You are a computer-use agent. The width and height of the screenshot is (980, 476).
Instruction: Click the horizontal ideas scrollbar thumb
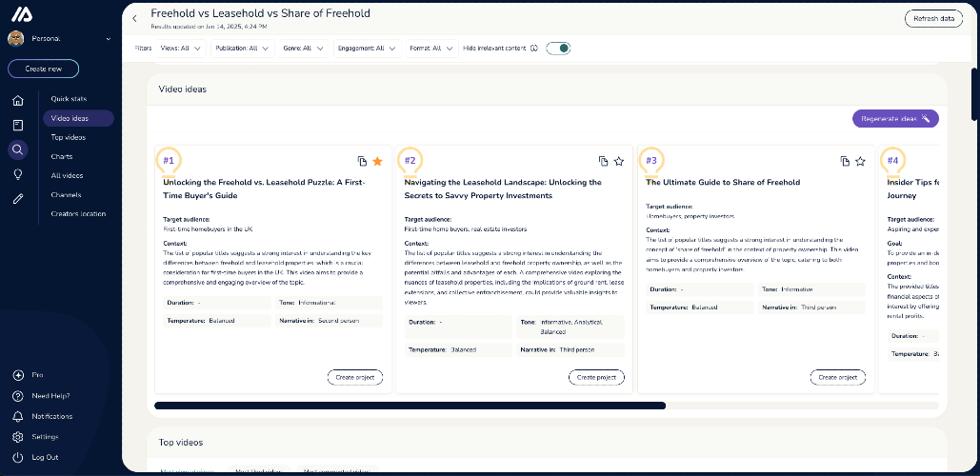(x=410, y=406)
